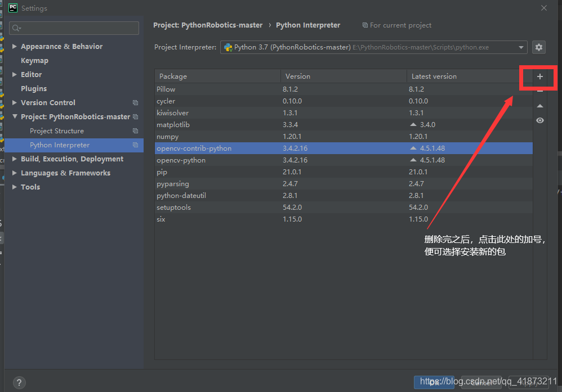This screenshot has height=392, width=562.
Task: Click the Package column header
Action: coord(217,76)
